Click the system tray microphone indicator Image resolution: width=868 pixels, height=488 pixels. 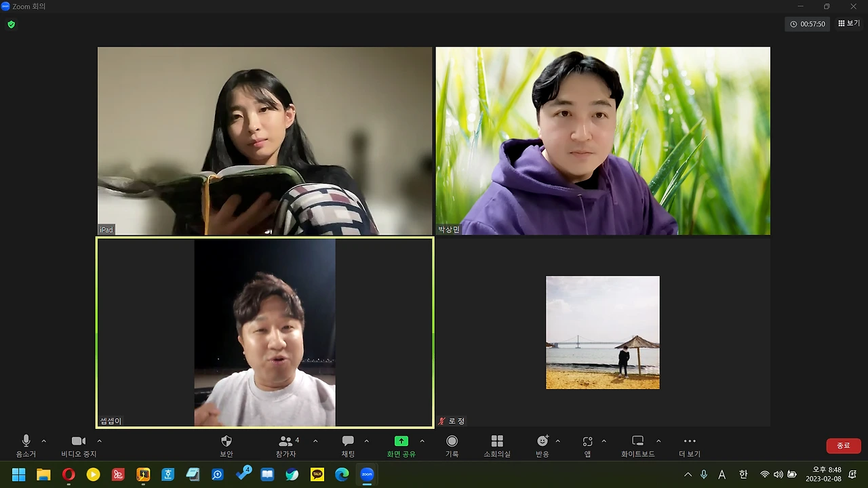704,474
